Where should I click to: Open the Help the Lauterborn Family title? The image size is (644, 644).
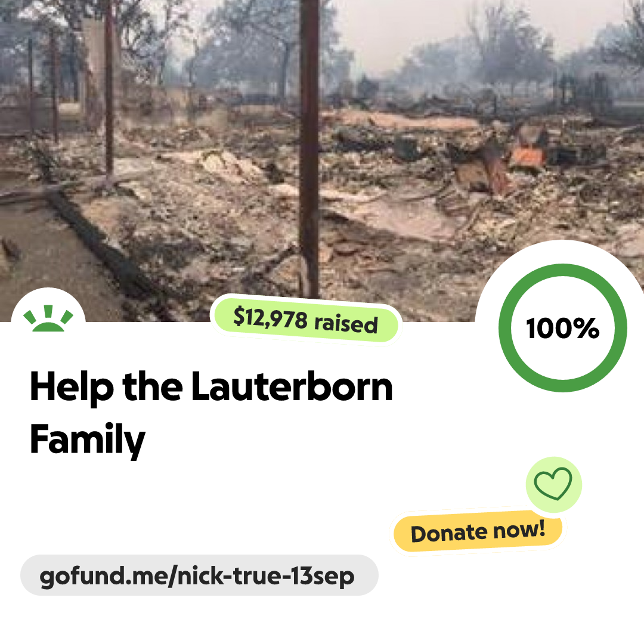(211, 413)
